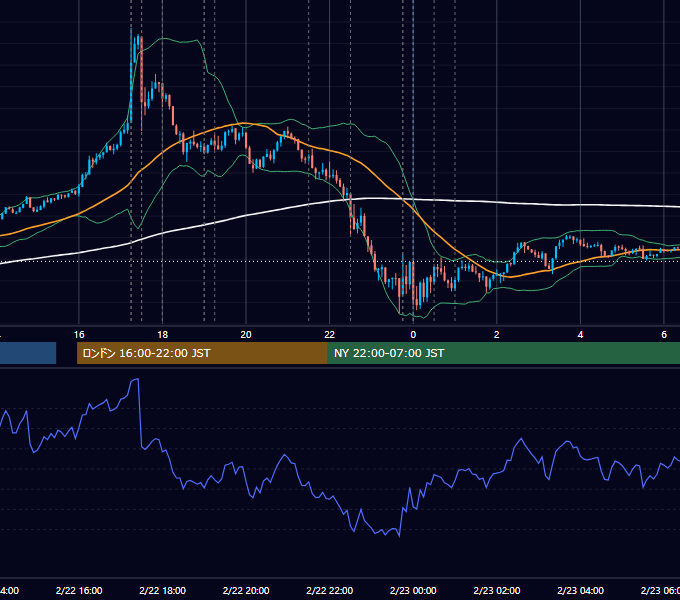Click hour label 20 on upper axis
680x600 pixels.
tap(246, 335)
